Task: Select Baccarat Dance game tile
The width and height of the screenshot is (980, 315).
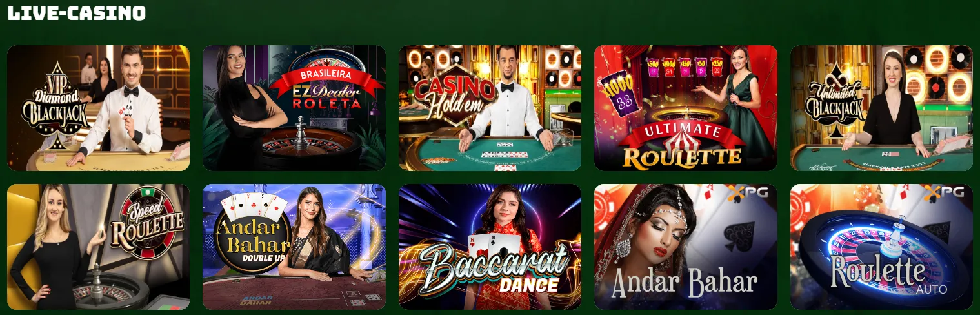Action: pyautogui.click(x=490, y=247)
